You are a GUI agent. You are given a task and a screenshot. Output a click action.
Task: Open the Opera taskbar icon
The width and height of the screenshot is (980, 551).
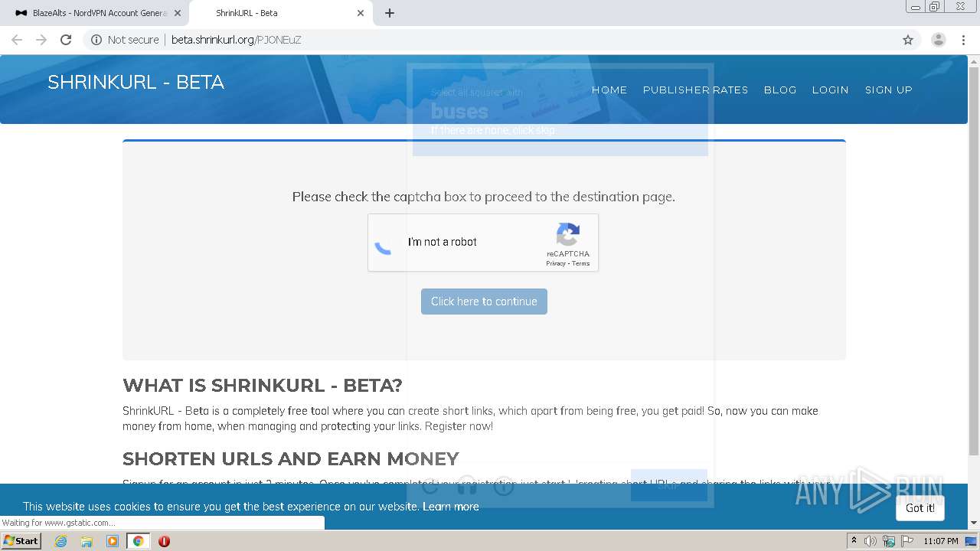[164, 541]
